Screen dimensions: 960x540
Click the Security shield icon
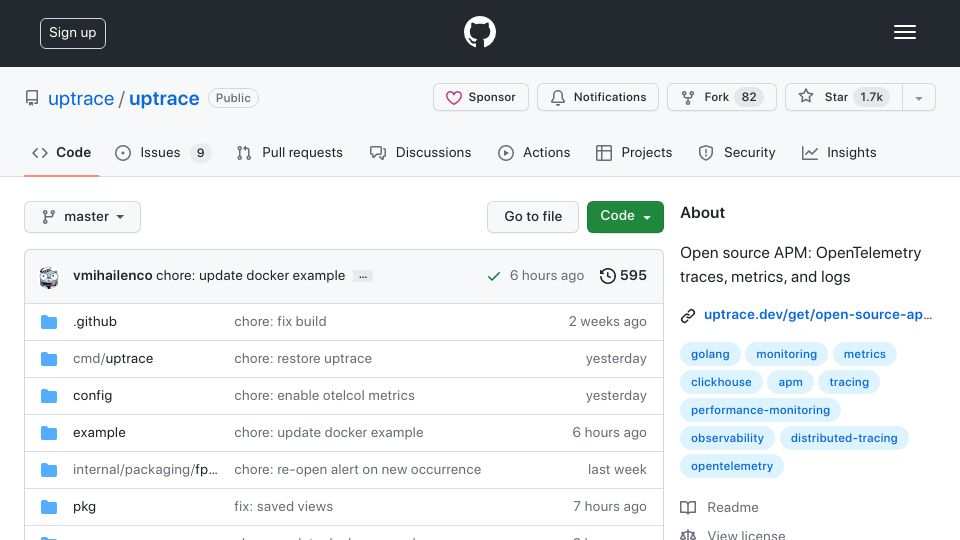(x=705, y=152)
